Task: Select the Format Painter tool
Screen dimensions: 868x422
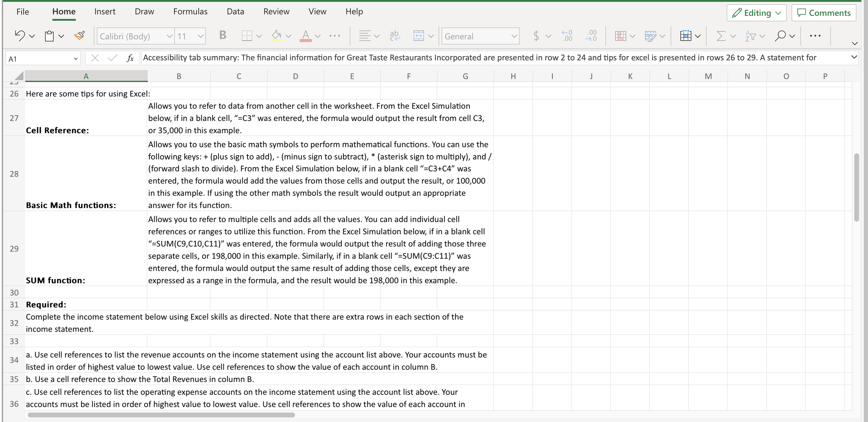Action: click(x=79, y=35)
